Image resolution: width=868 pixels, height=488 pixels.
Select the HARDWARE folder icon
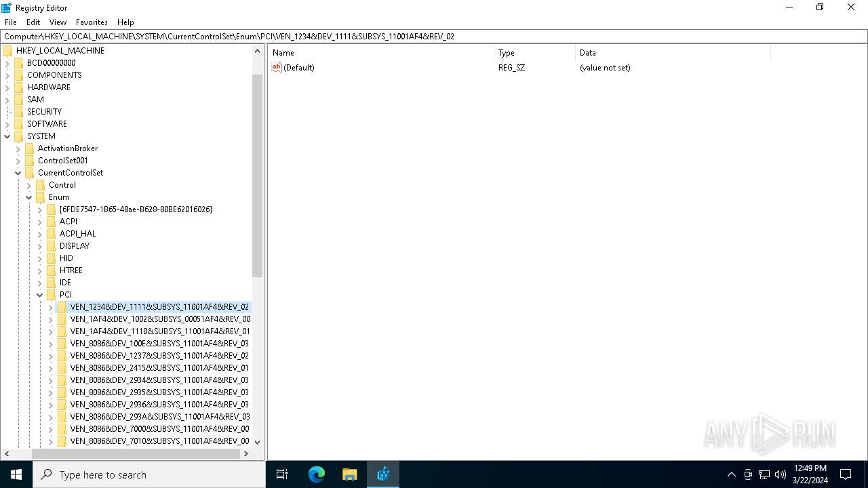coord(19,87)
